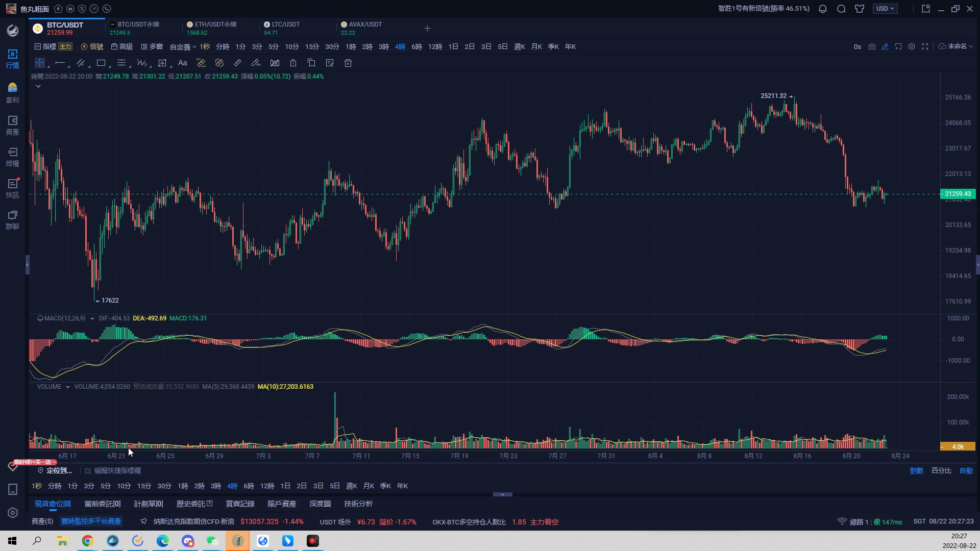
Task: Select the 1日 timeframe button
Action: click(x=453, y=47)
